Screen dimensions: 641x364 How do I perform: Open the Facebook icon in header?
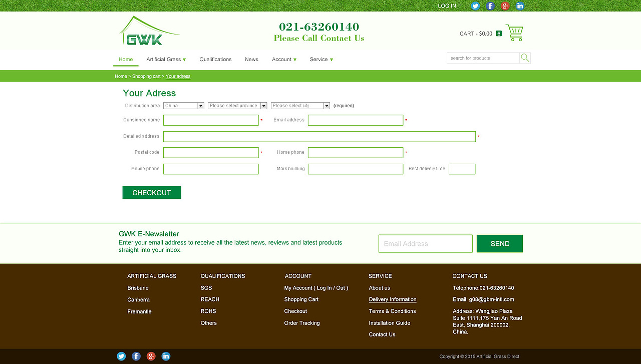(490, 6)
